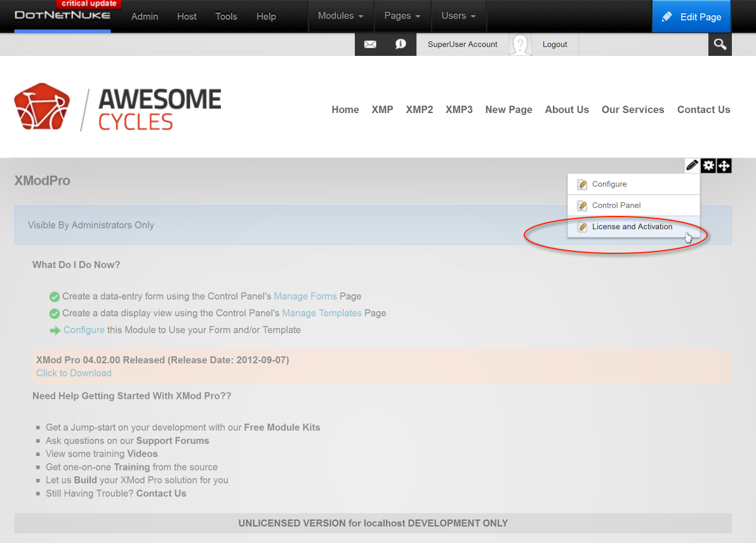The image size is (756, 543).
Task: Open the SuperUser Account link
Action: [462, 44]
